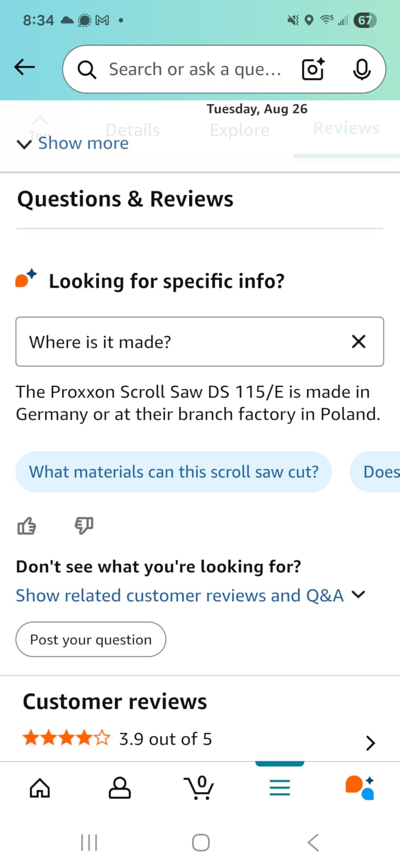400x868 pixels.
Task: Expand Show related customer reviews and Q&A
Action: [178, 595]
